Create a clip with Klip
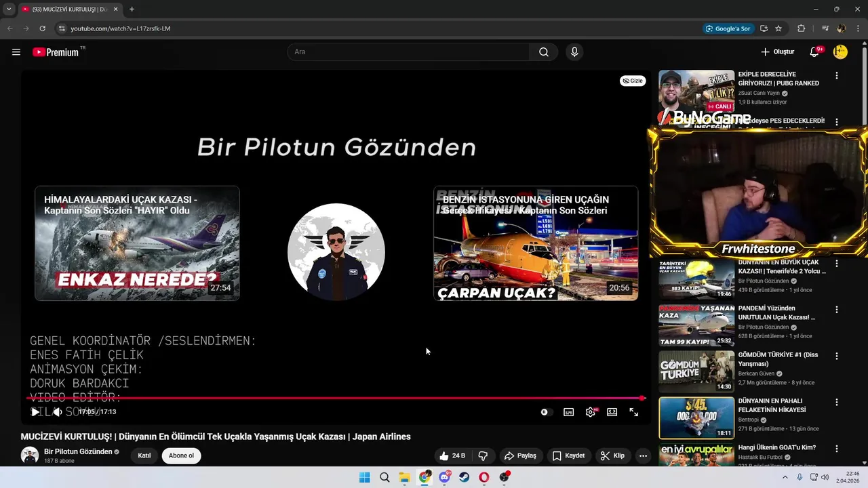 coord(612,455)
